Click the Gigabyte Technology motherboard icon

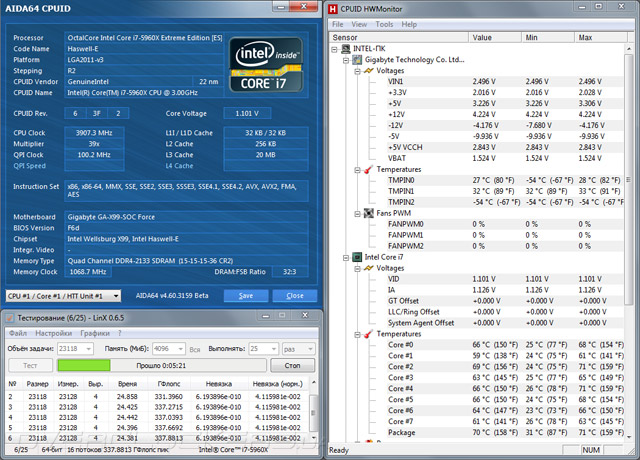click(x=357, y=60)
